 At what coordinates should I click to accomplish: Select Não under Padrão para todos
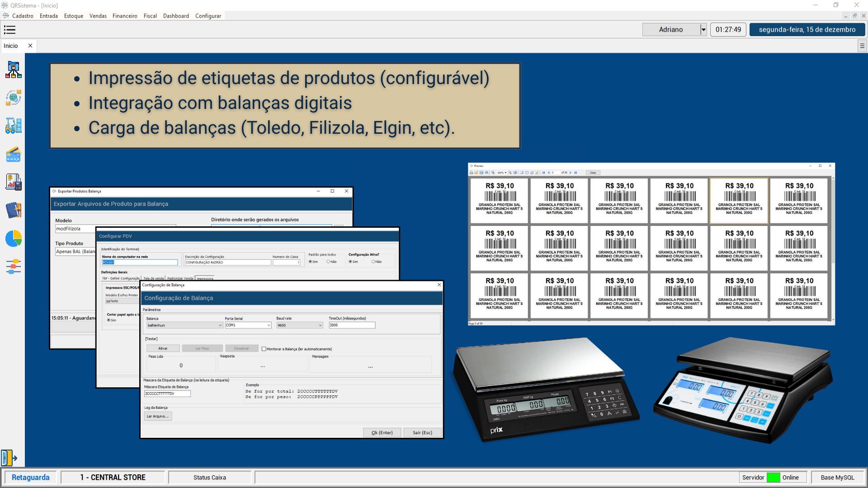pos(328,262)
